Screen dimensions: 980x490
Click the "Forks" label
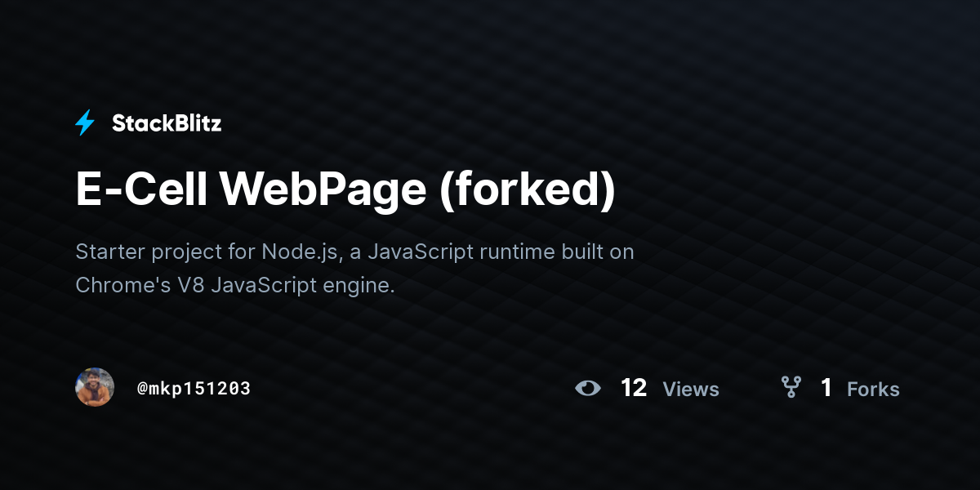873,390
